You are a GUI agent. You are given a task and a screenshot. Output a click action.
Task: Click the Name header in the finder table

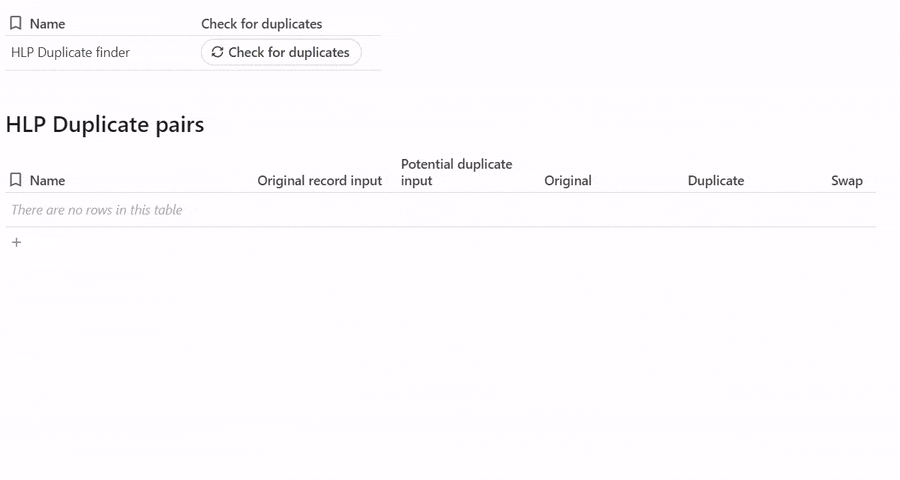tap(47, 23)
